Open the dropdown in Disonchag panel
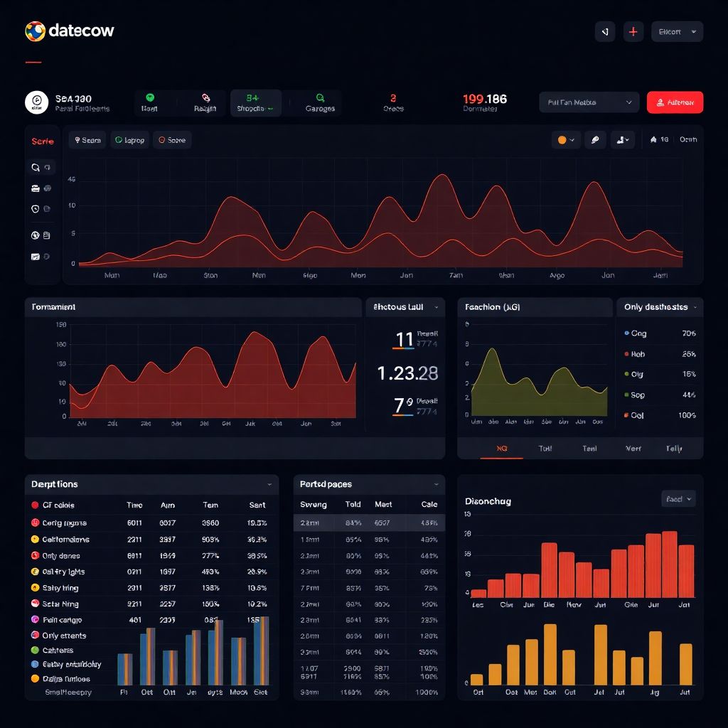Image resolution: width=728 pixels, height=728 pixels. coord(678,499)
